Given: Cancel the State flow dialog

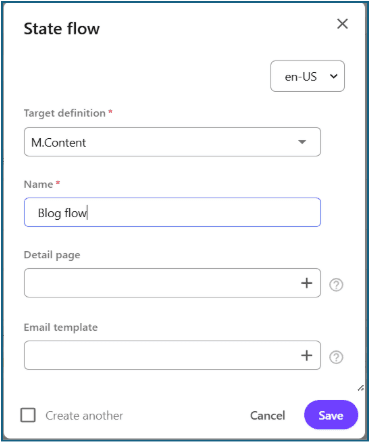Looking at the screenshot, I should (x=268, y=415).
